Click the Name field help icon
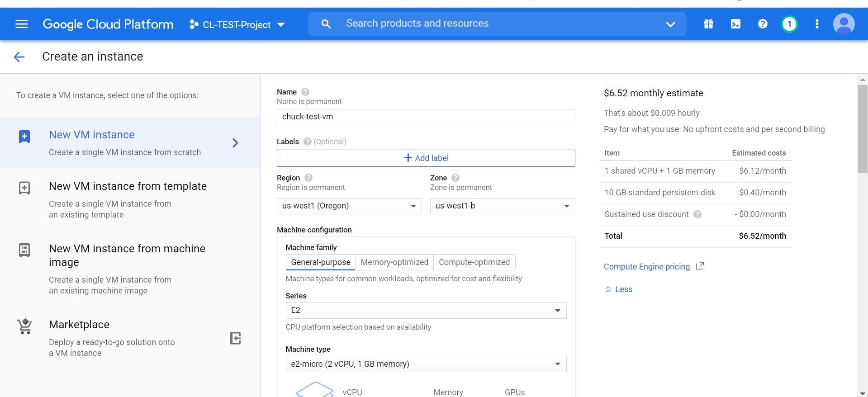The height and width of the screenshot is (397, 868). click(305, 92)
